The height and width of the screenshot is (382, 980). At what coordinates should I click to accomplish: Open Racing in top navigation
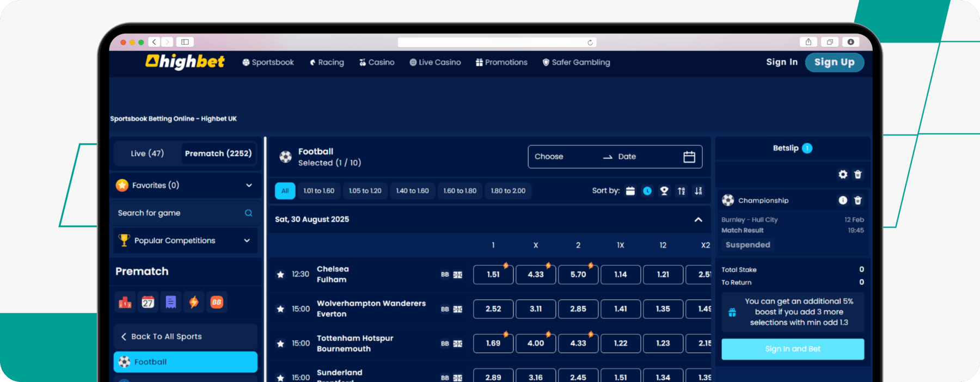(327, 63)
